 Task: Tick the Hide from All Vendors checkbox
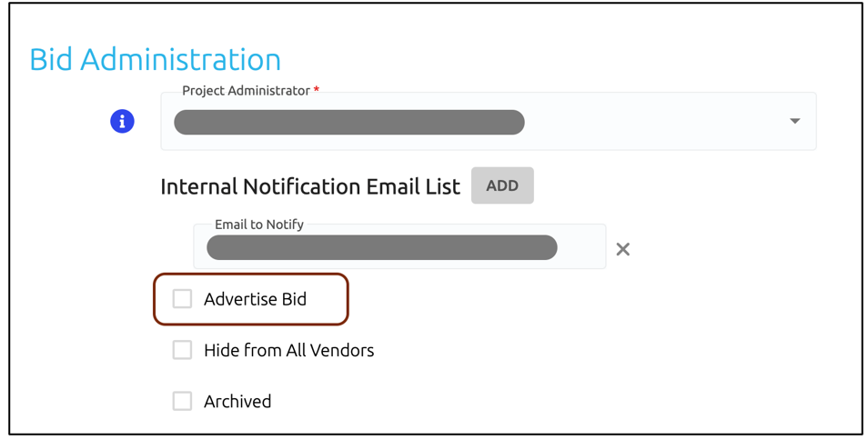point(182,350)
